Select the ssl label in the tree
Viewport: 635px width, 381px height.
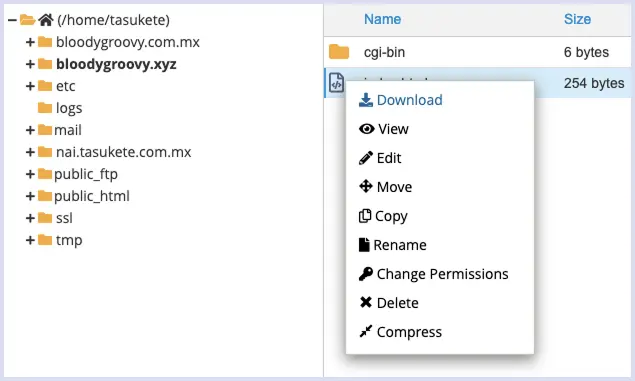click(x=64, y=218)
